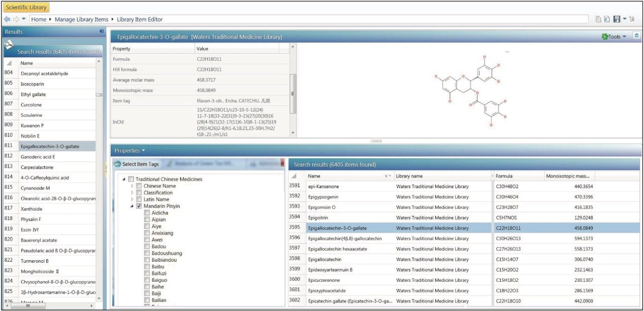644x311 pixels.
Task: Click the globe icon on Select Item Tags tab
Action: click(117, 164)
